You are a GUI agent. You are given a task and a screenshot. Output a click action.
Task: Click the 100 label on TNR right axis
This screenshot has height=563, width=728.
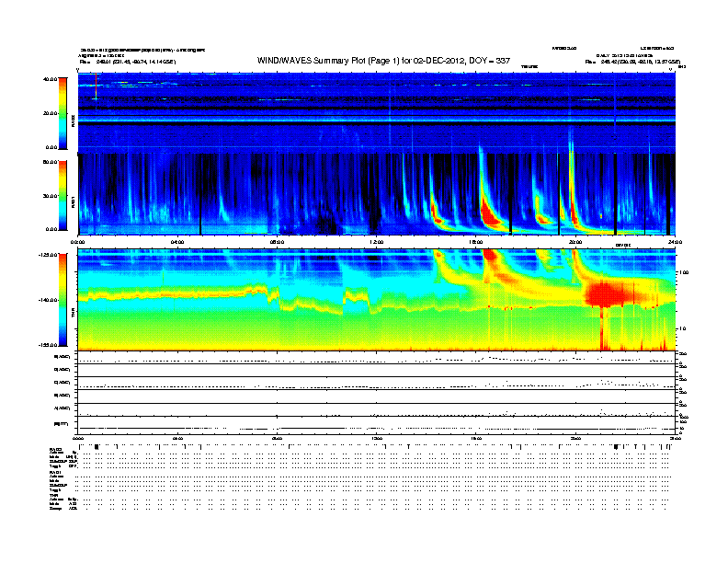point(684,272)
